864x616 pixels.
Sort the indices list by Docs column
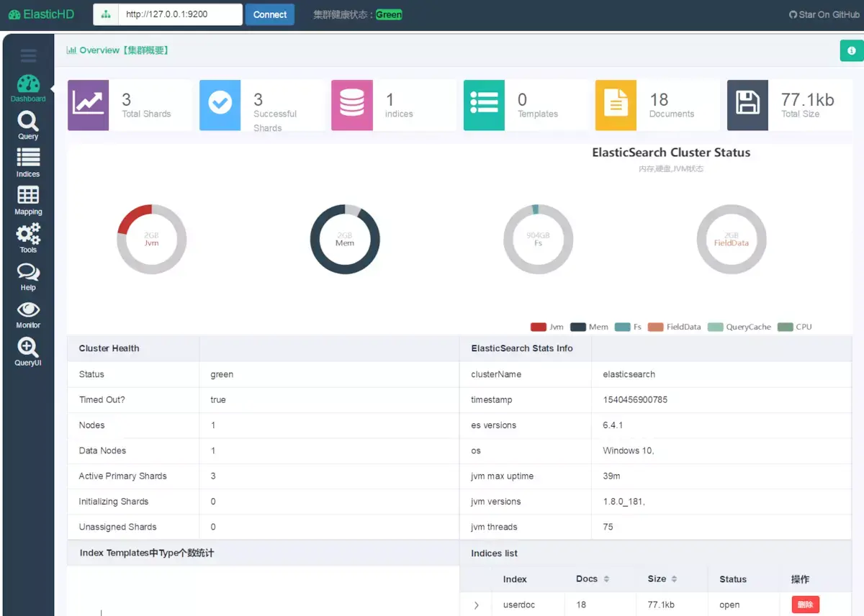tap(593, 579)
